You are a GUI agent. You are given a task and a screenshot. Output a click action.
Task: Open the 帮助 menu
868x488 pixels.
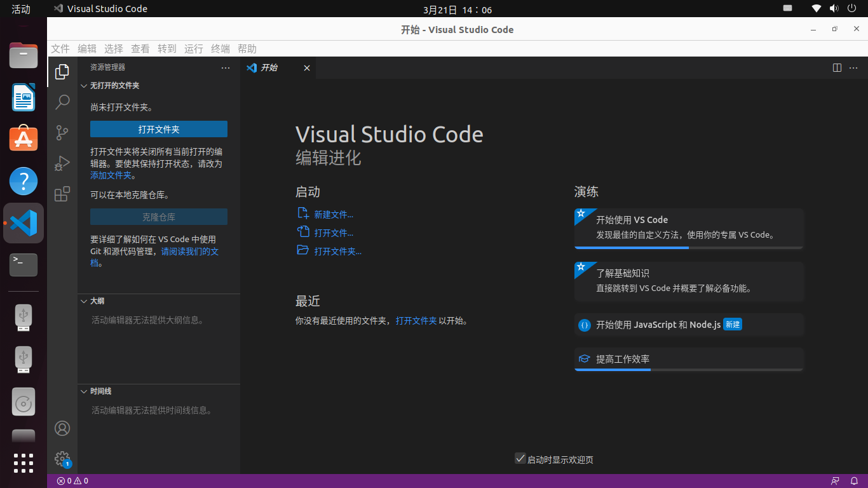pyautogui.click(x=247, y=49)
